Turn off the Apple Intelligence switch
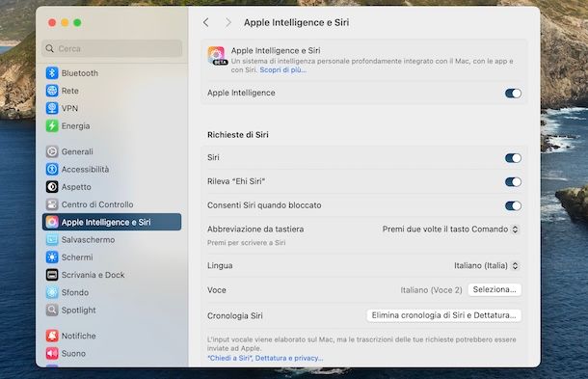588x379 pixels. pyautogui.click(x=513, y=93)
